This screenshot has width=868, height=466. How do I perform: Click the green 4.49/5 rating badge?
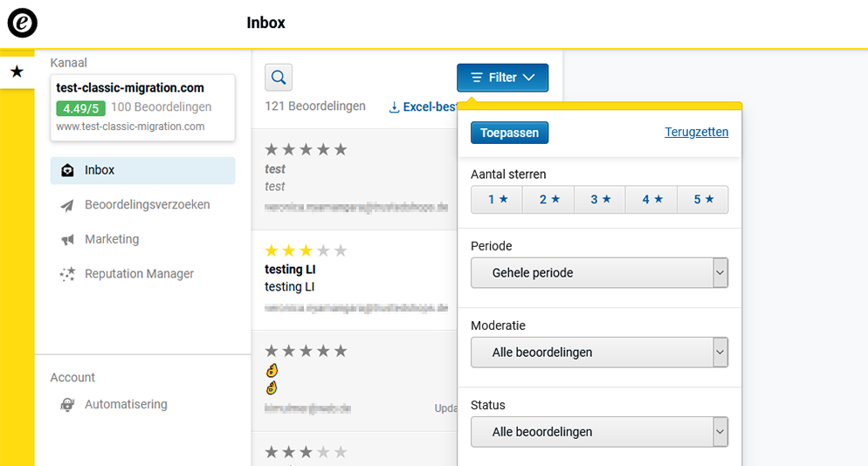click(x=81, y=108)
